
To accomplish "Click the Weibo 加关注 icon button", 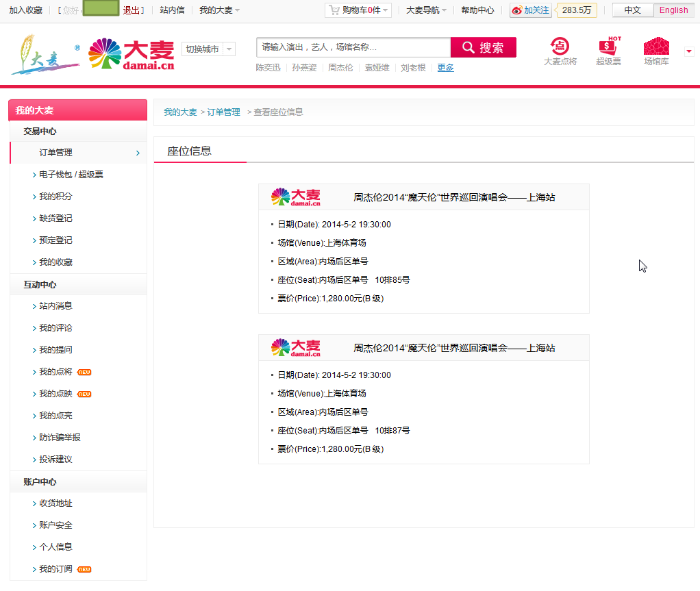I will click(x=531, y=10).
